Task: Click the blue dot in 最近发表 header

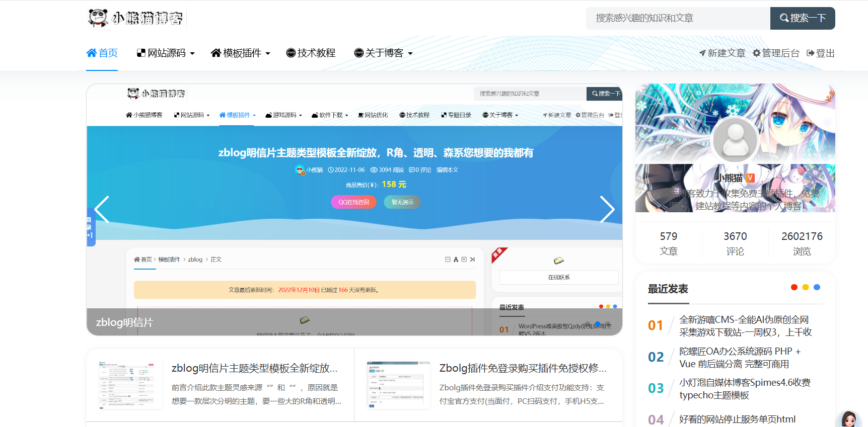Action: click(817, 287)
